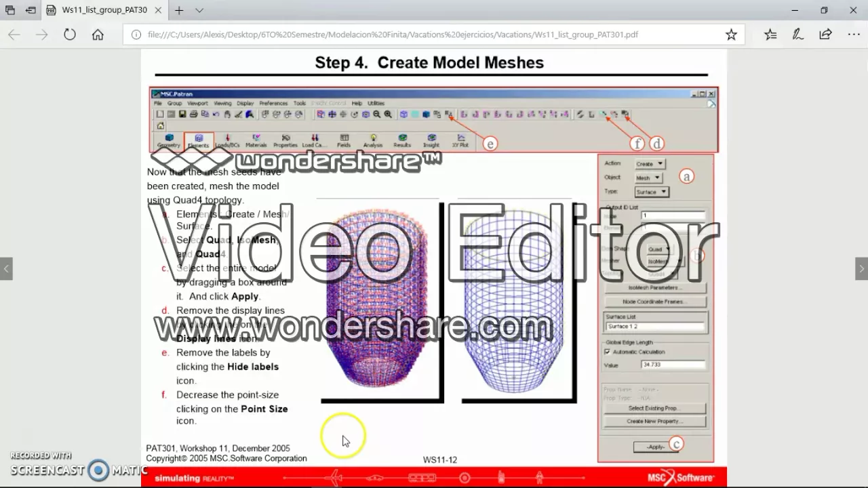Click the Hide labels icon marked e
Screen dimensions: 868x488
click(449, 114)
